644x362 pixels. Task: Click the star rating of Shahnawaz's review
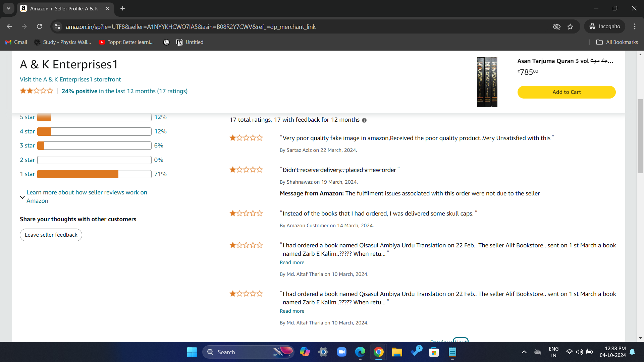pos(246,170)
